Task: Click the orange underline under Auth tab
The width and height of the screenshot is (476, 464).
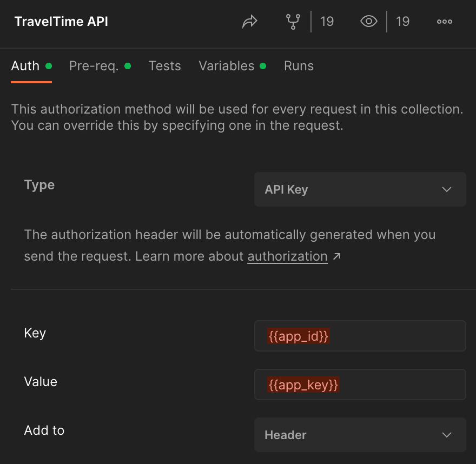Action: point(31,82)
